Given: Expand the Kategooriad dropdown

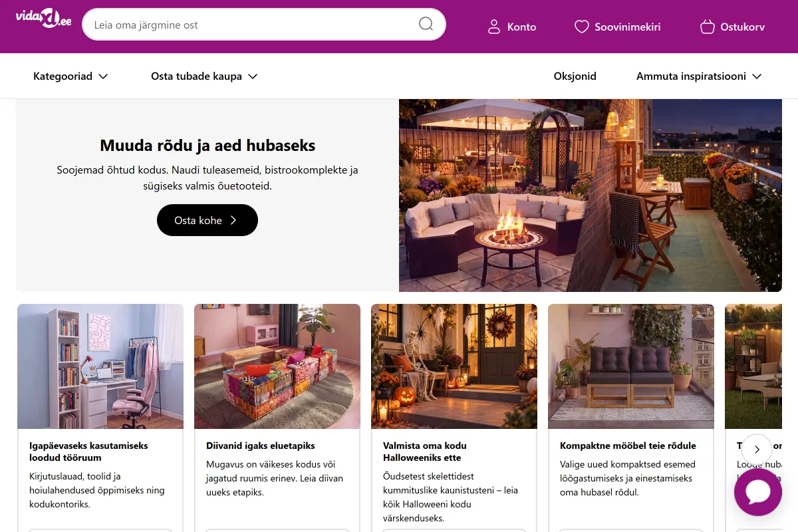Looking at the screenshot, I should click(x=70, y=76).
